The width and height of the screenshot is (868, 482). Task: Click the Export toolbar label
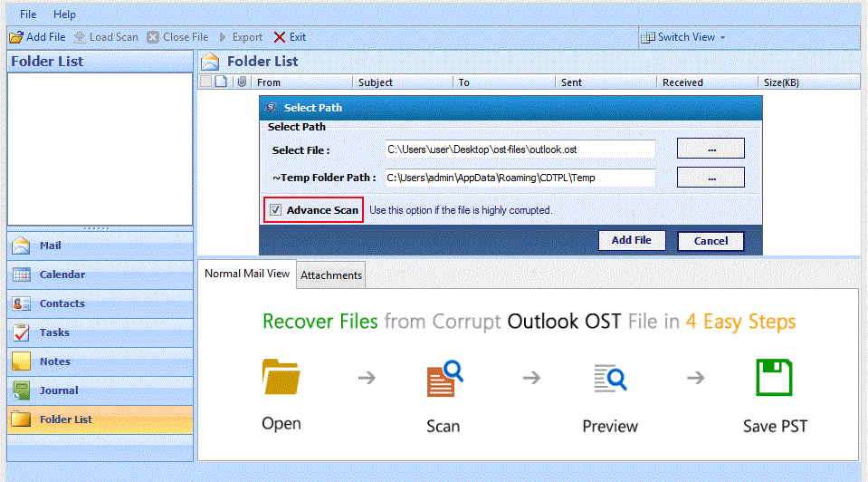(247, 37)
